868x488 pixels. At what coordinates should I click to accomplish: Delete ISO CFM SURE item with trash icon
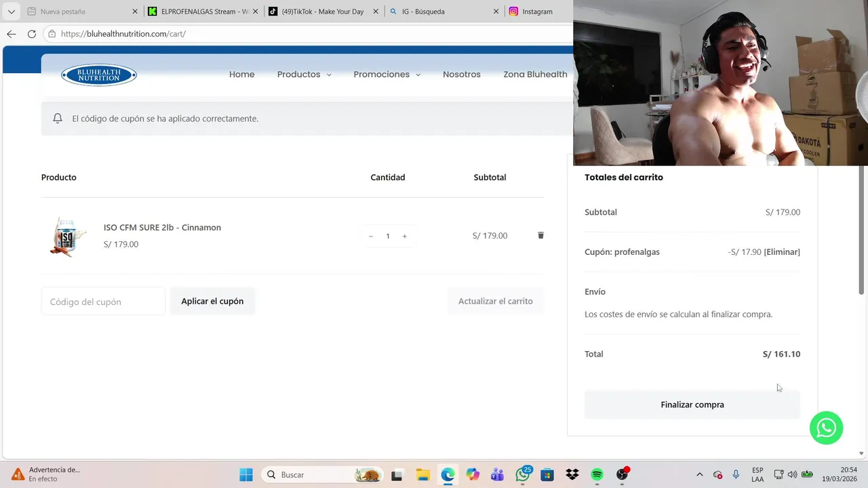pos(540,235)
